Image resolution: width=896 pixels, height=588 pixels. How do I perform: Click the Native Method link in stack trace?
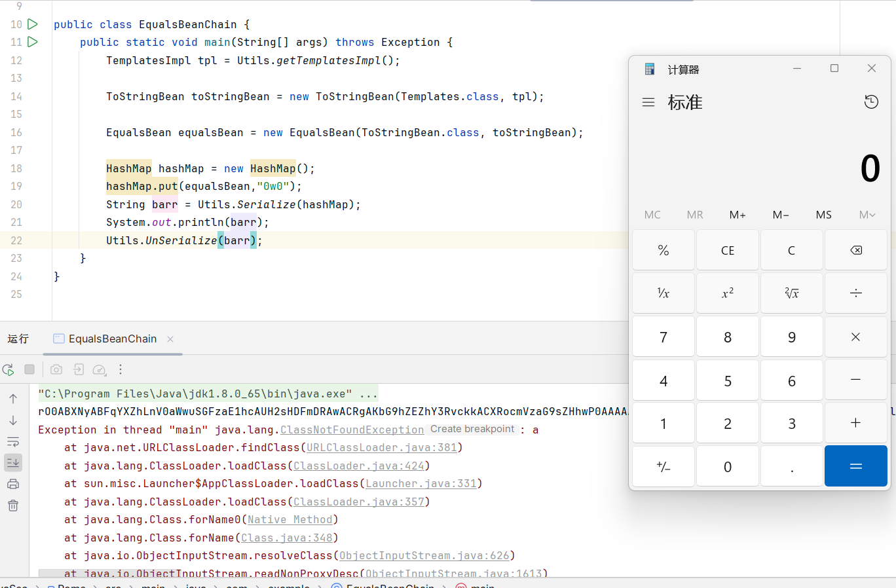coord(290,520)
